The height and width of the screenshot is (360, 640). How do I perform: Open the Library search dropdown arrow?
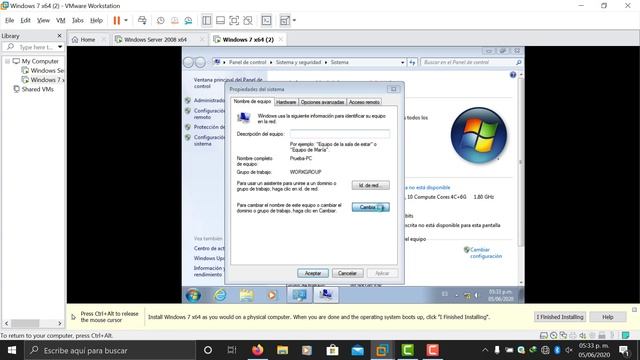60,47
